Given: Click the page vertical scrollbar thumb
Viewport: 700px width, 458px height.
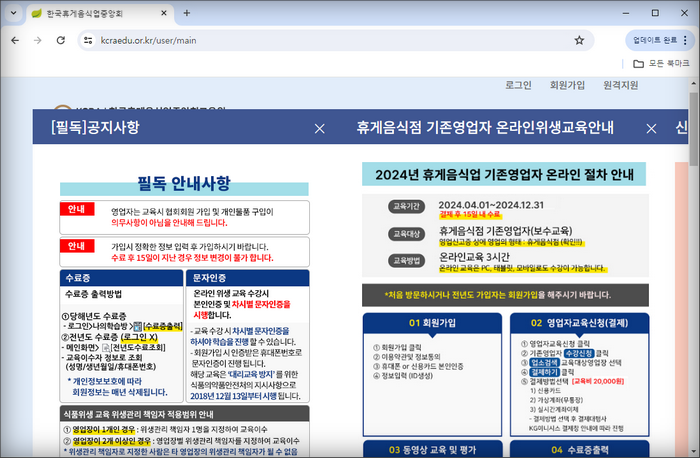Looking at the screenshot, I should (694, 129).
